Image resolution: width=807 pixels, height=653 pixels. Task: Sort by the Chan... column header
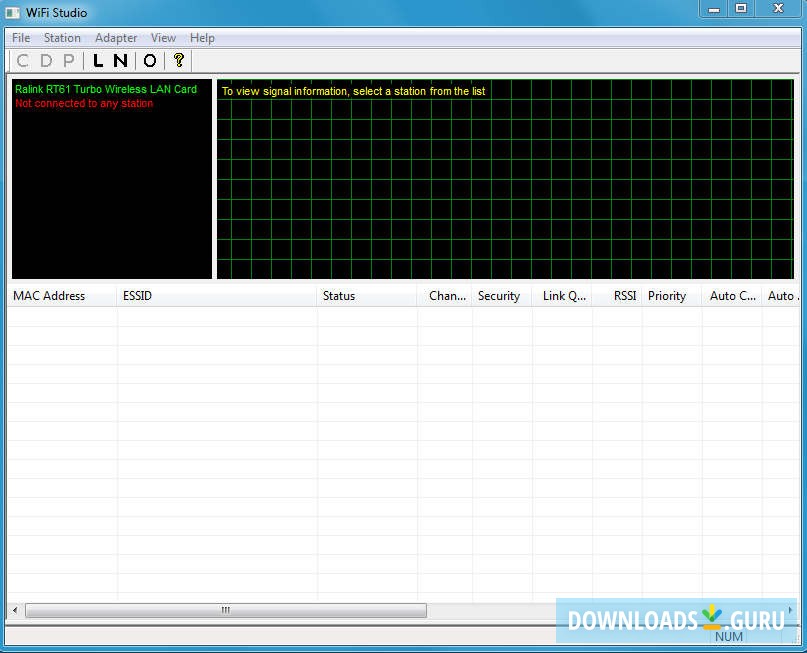[x=444, y=296]
